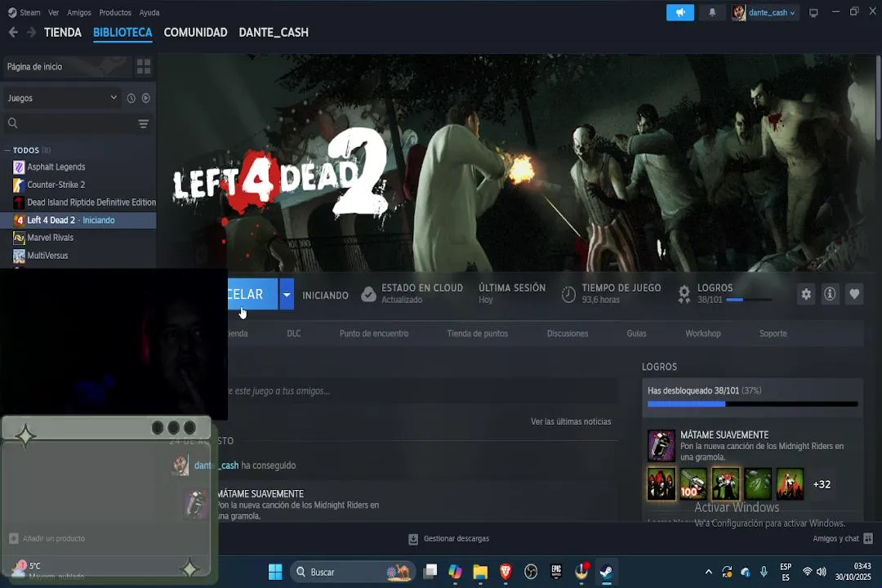Go back with the left navigation arrow

coord(14,33)
